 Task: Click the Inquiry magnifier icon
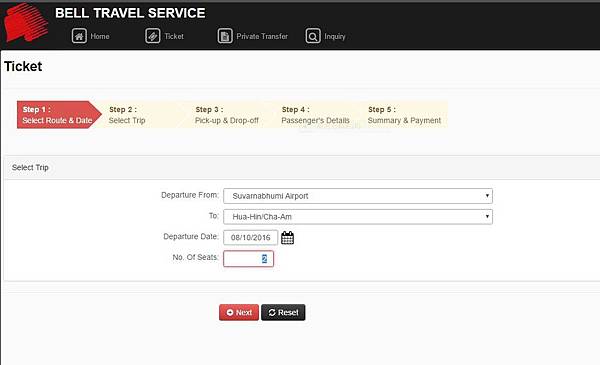point(313,36)
